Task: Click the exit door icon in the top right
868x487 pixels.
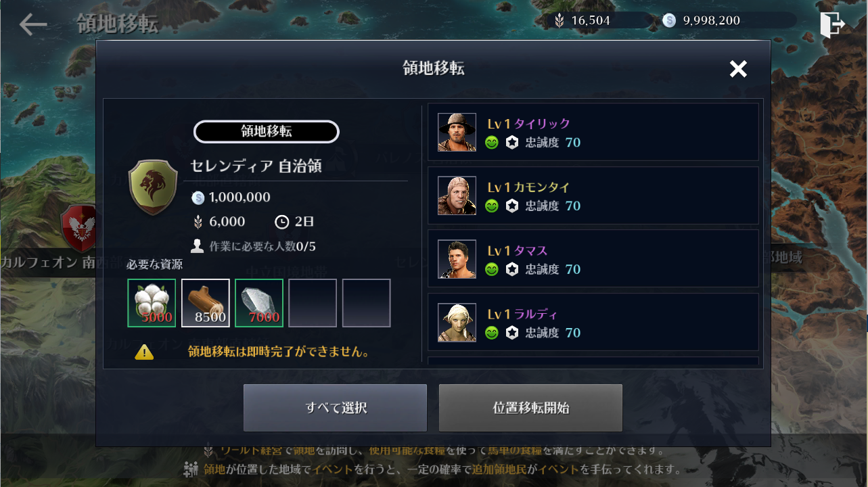Action: click(x=832, y=25)
